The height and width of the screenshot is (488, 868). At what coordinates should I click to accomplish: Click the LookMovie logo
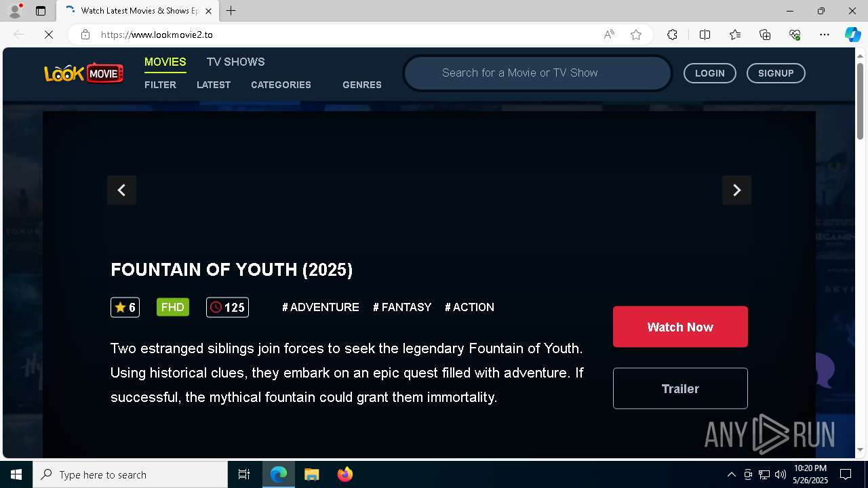(x=84, y=73)
